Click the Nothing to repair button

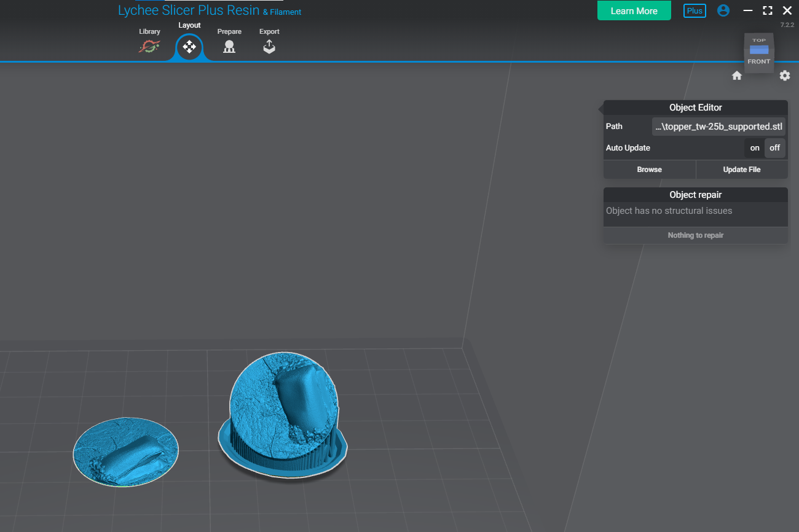696,235
